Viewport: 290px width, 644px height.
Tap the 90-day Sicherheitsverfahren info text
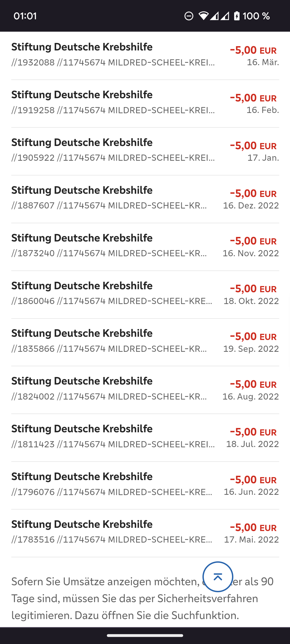click(x=107, y=598)
